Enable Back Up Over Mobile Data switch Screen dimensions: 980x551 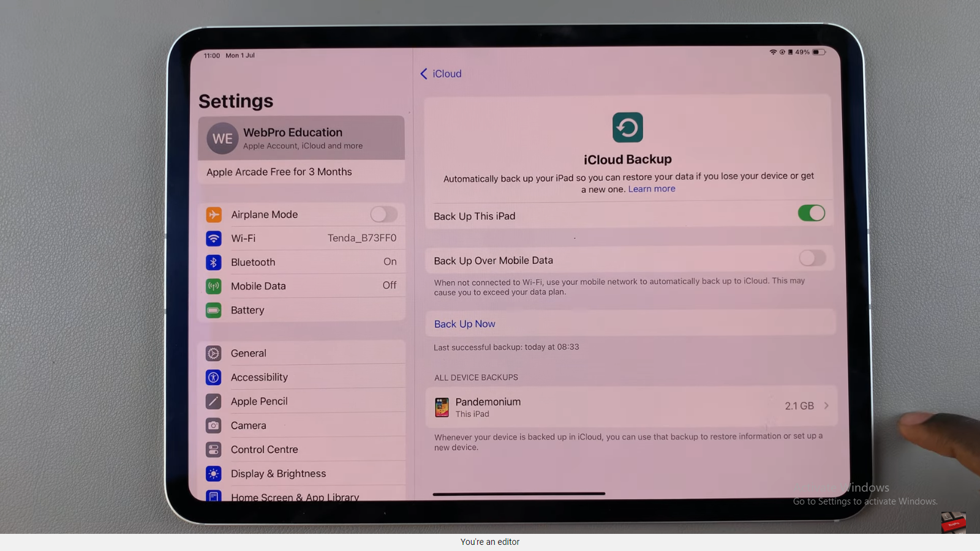point(812,258)
